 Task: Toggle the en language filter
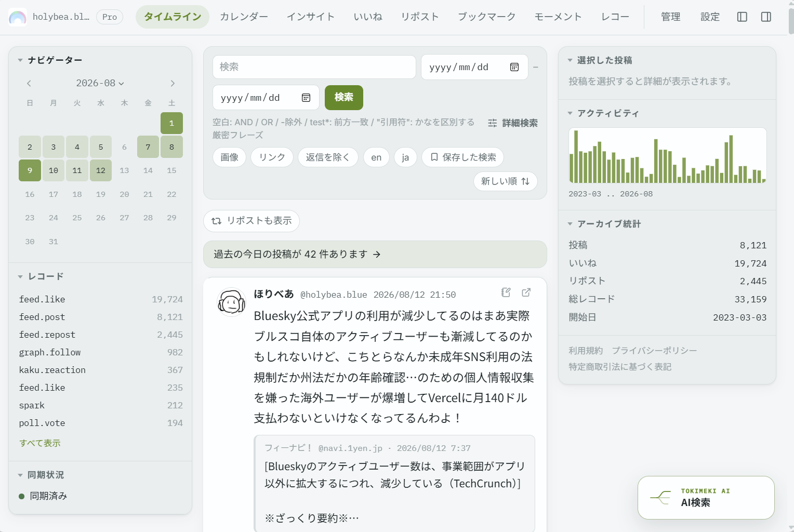pyautogui.click(x=376, y=157)
